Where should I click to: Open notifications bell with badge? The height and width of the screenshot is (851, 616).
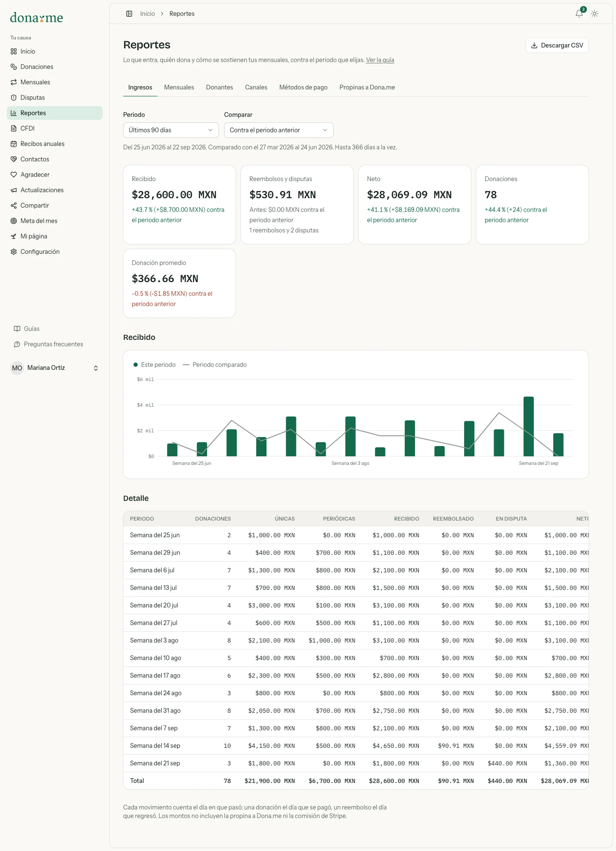pyautogui.click(x=580, y=13)
